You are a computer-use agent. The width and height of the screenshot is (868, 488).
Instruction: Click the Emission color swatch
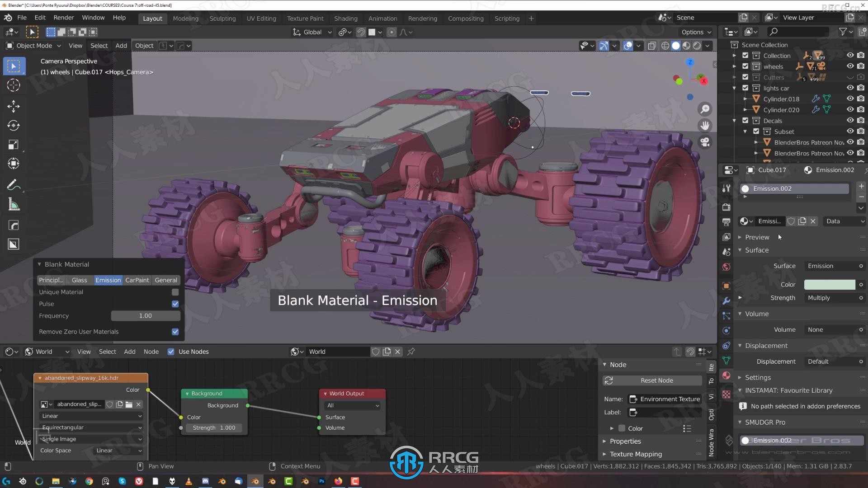[x=830, y=285]
